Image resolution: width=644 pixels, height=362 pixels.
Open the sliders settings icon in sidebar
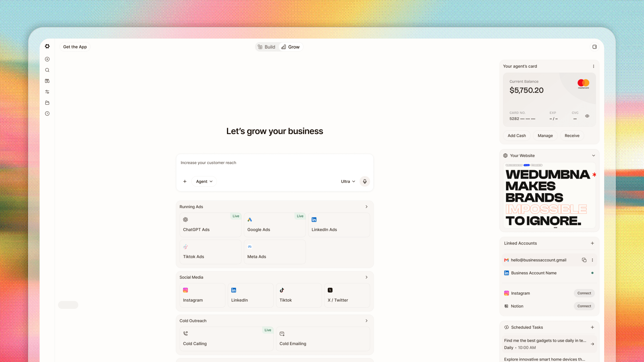click(47, 92)
